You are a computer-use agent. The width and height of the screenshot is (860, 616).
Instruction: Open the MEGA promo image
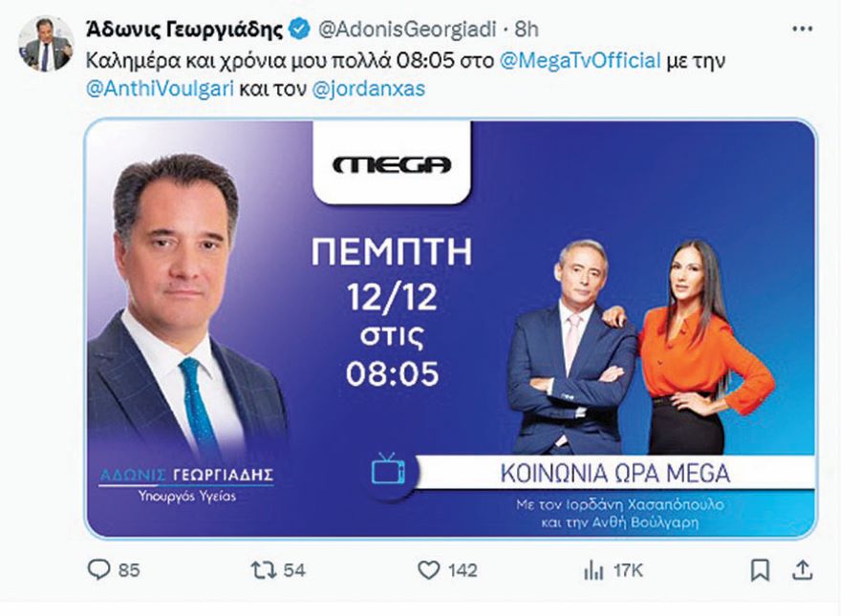tap(450, 329)
